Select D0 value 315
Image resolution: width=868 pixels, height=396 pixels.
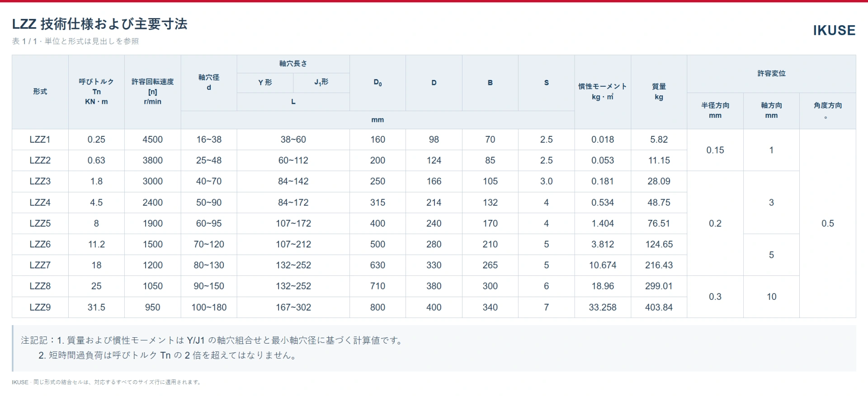click(x=378, y=203)
